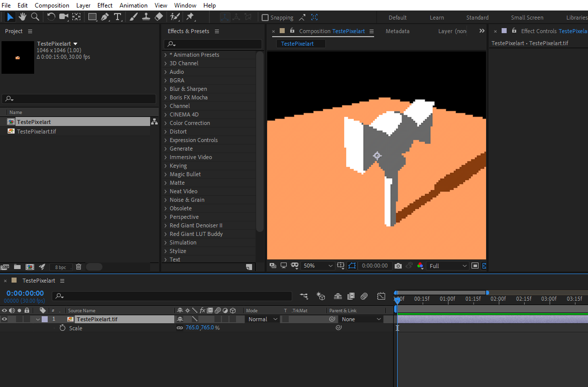The height and width of the screenshot is (387, 588).
Task: Switch to the Small Screen workspace
Action: (x=527, y=18)
